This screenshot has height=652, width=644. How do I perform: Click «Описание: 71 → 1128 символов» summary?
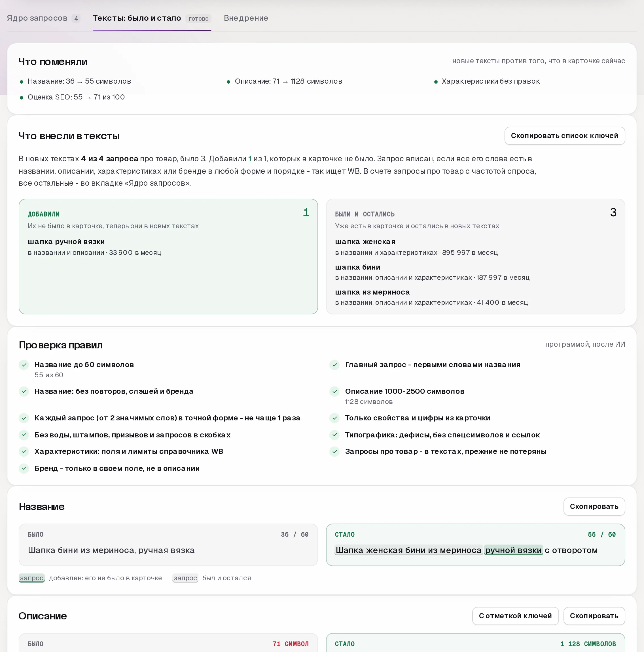(289, 81)
